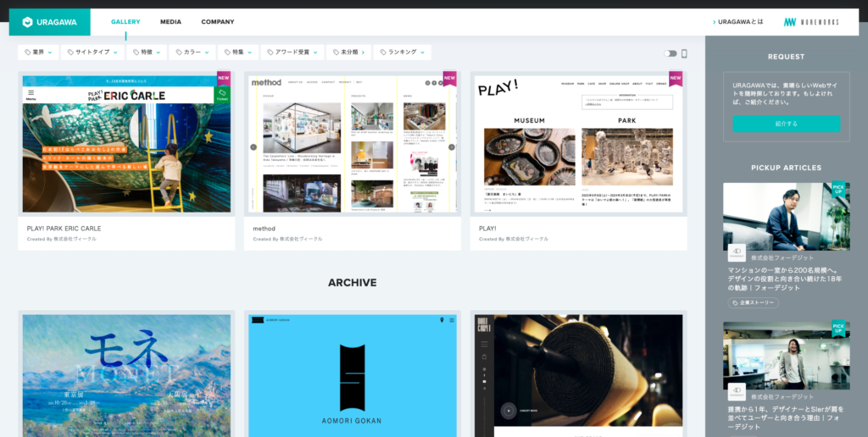Image resolution: width=868 pixels, height=437 pixels.
Task: Click the first 株式会社フォーデジット company logo
Action: (x=737, y=252)
